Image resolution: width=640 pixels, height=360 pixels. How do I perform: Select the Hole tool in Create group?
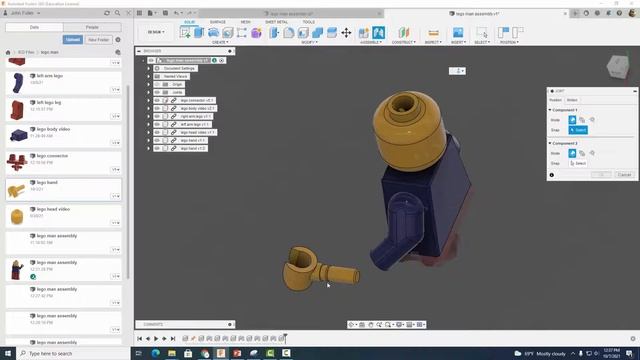pos(227,33)
